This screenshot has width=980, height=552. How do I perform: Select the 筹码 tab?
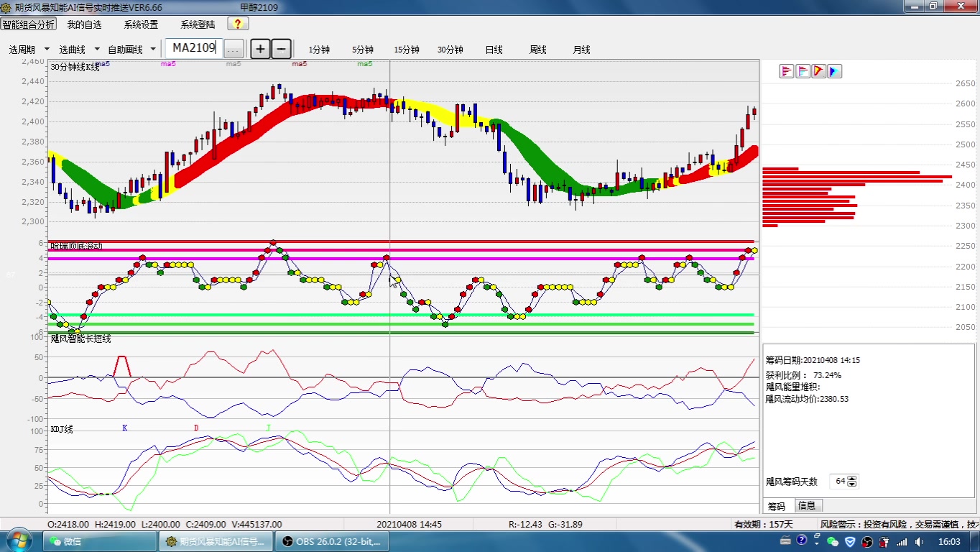[x=777, y=505]
